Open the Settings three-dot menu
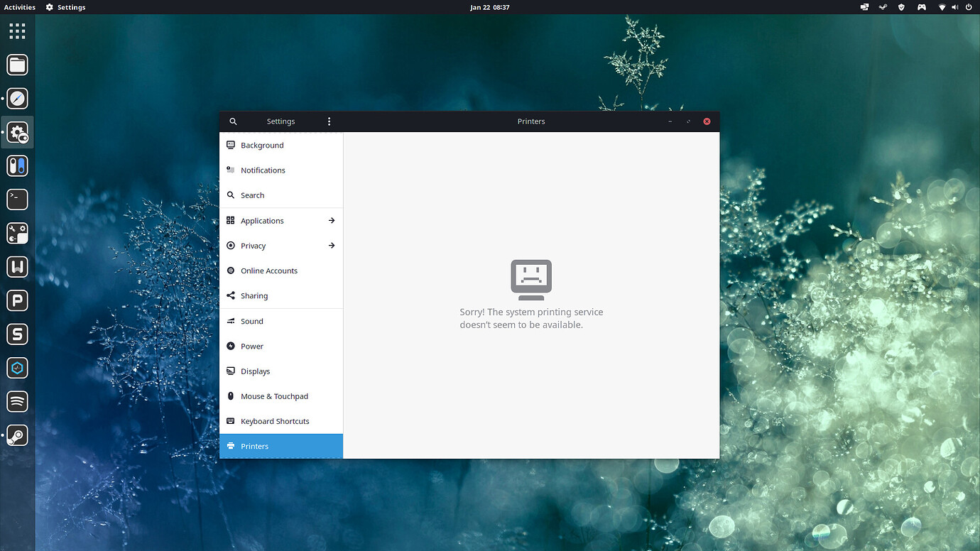980x551 pixels. click(x=329, y=121)
